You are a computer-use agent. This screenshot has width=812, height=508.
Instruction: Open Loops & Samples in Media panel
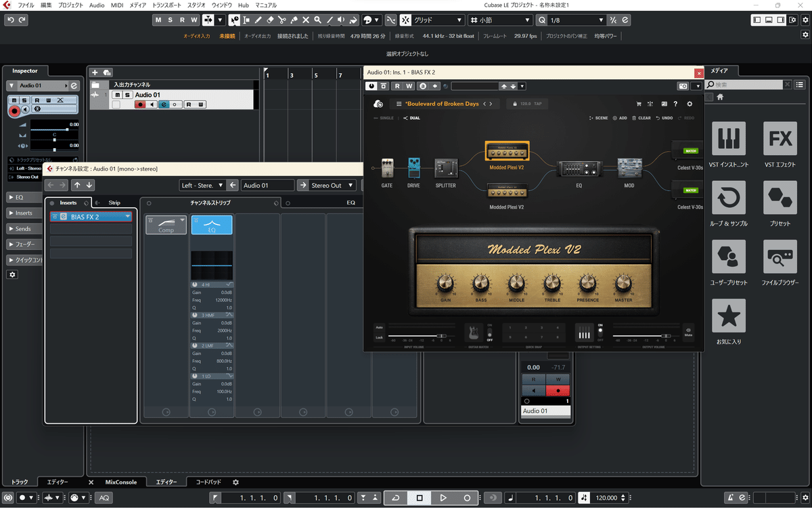(729, 198)
